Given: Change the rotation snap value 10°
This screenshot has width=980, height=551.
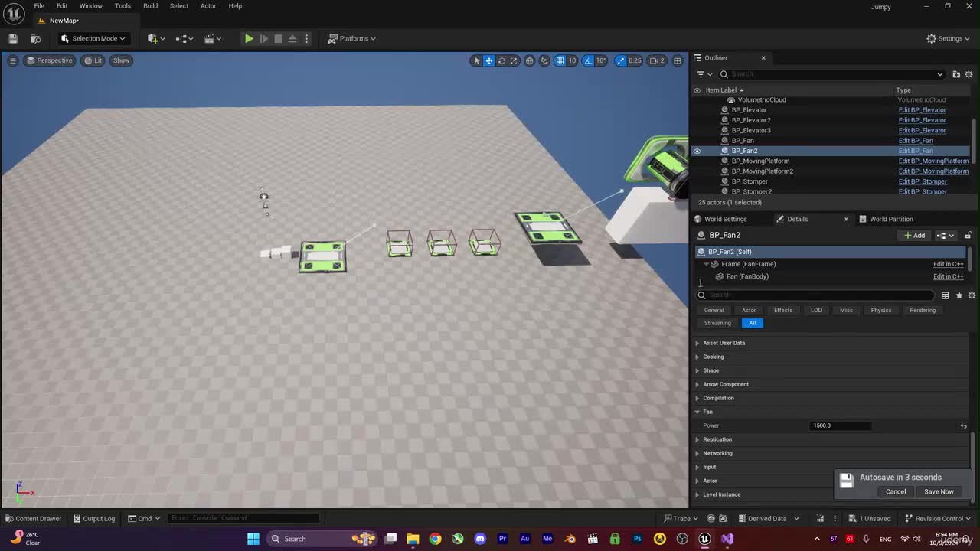Looking at the screenshot, I should click(601, 60).
